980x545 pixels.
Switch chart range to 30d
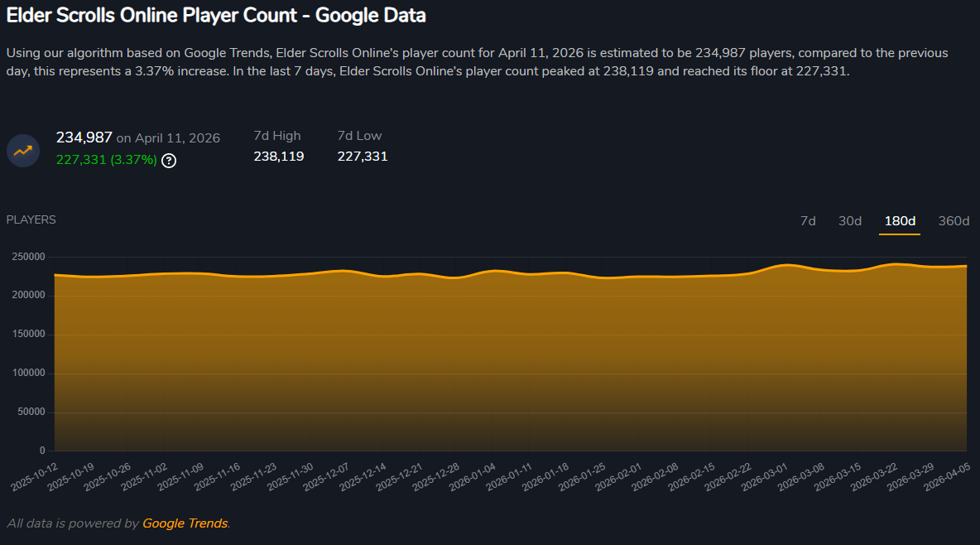(x=849, y=221)
